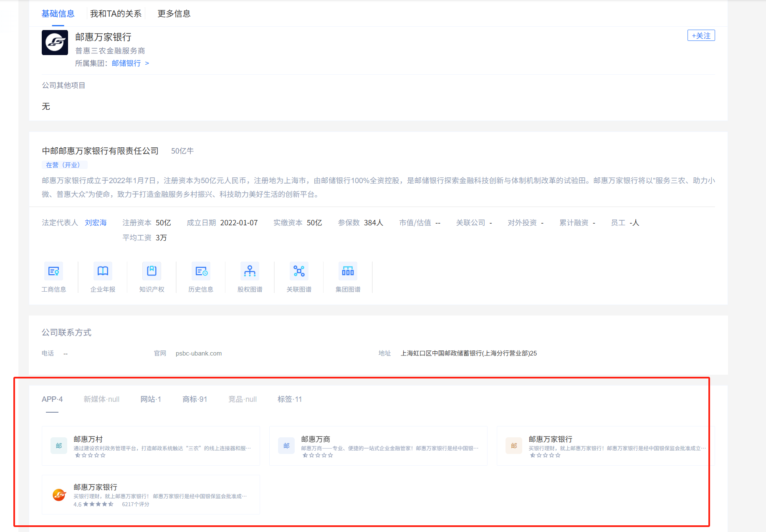Click the 中邮邮惠万家银行有限责任公司 company name
766x532 pixels.
[100, 151]
